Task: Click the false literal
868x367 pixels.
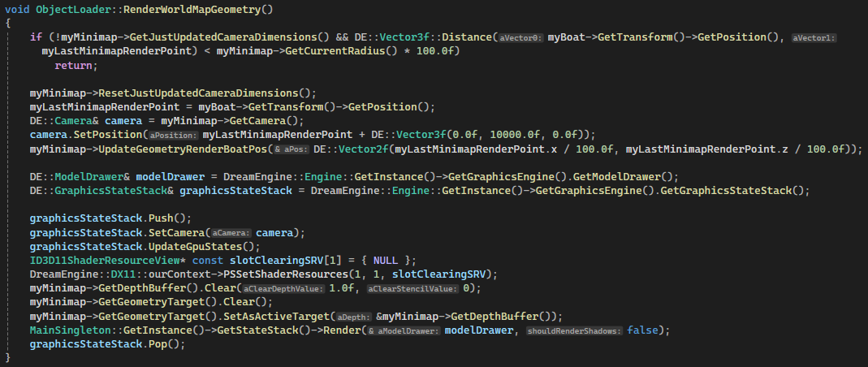Action: coord(641,330)
